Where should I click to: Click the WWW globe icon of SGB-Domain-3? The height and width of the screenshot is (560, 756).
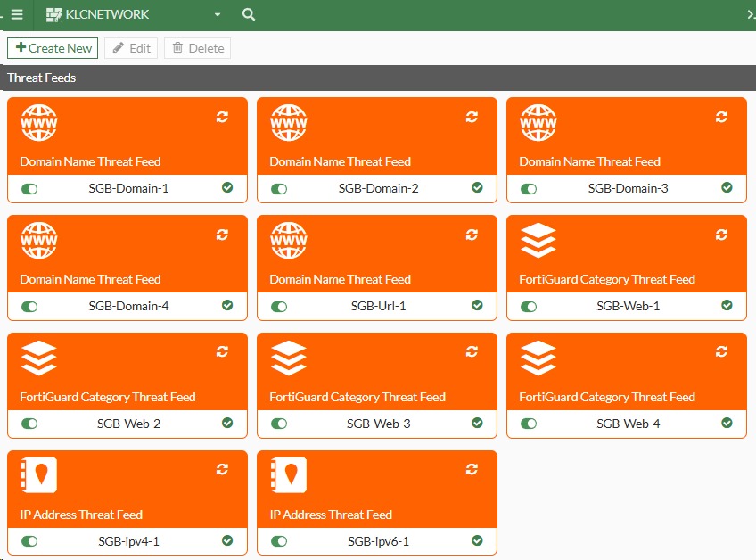click(x=538, y=122)
